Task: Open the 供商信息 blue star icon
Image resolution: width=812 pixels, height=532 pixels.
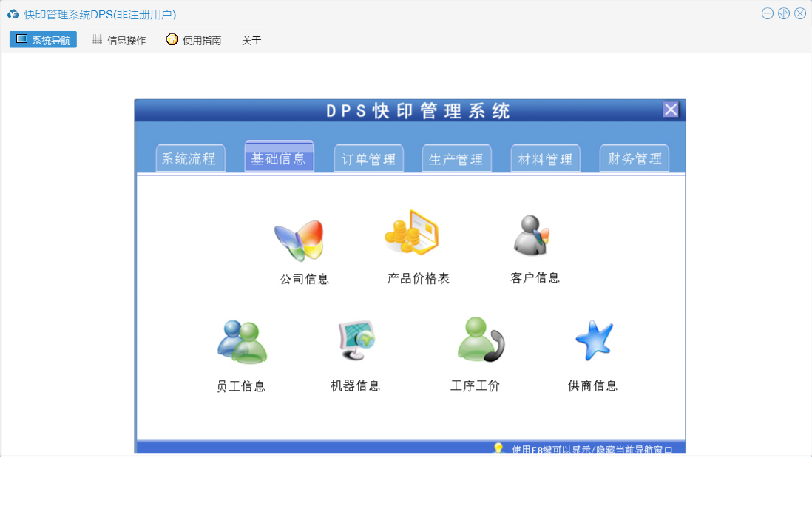Action: click(x=595, y=340)
